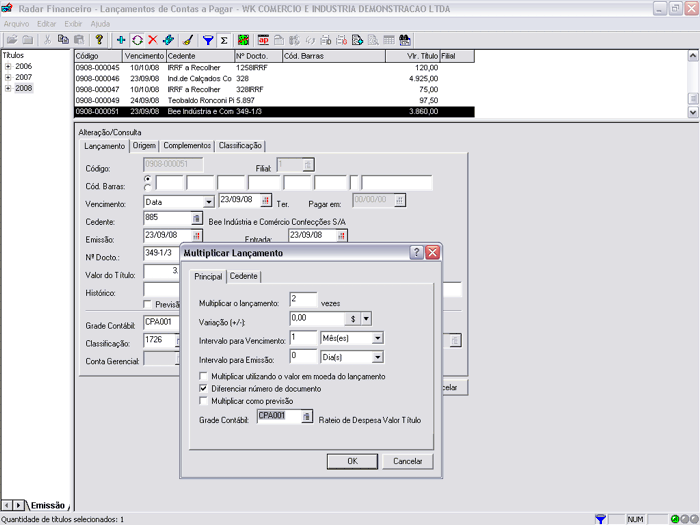This screenshot has height=525, width=700.
Task: Open the Grade Contábil lookup in dialog
Action: (308, 417)
